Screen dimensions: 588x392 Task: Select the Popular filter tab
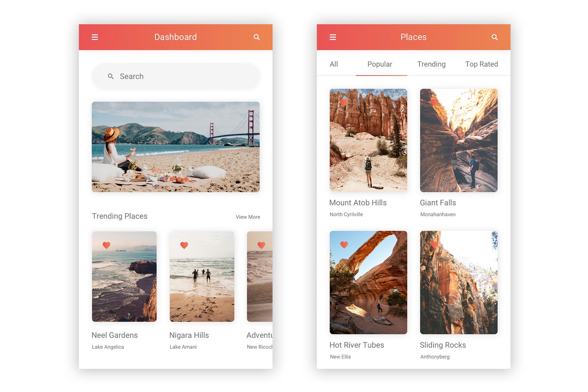point(380,64)
